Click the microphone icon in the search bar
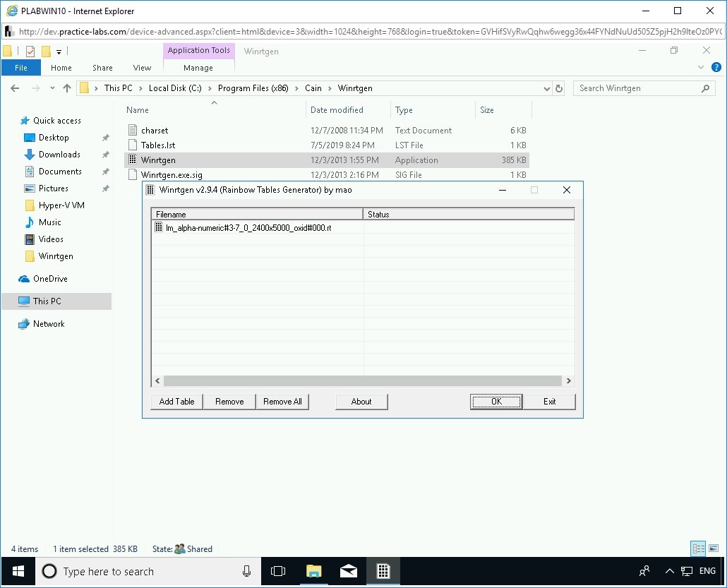The height and width of the screenshot is (588, 727). 245,571
